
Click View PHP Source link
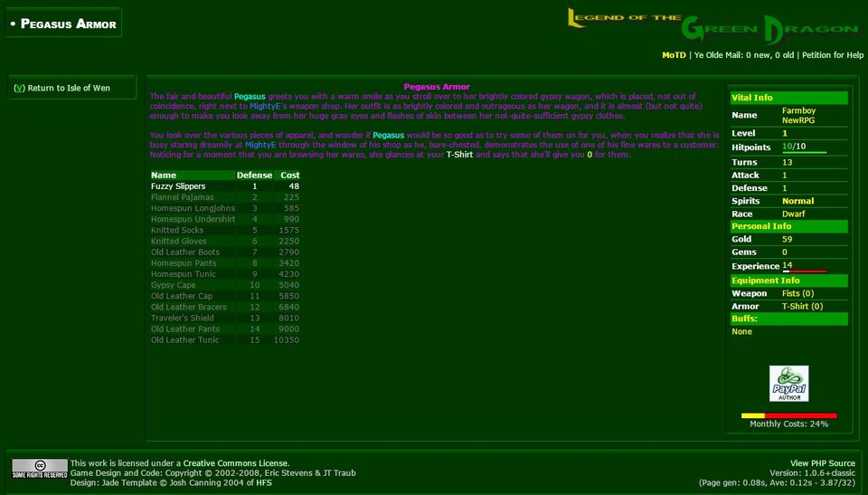(822, 463)
